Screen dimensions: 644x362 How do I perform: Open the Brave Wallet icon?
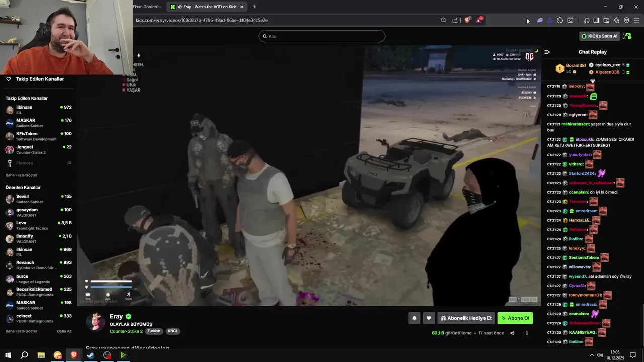click(x=606, y=20)
